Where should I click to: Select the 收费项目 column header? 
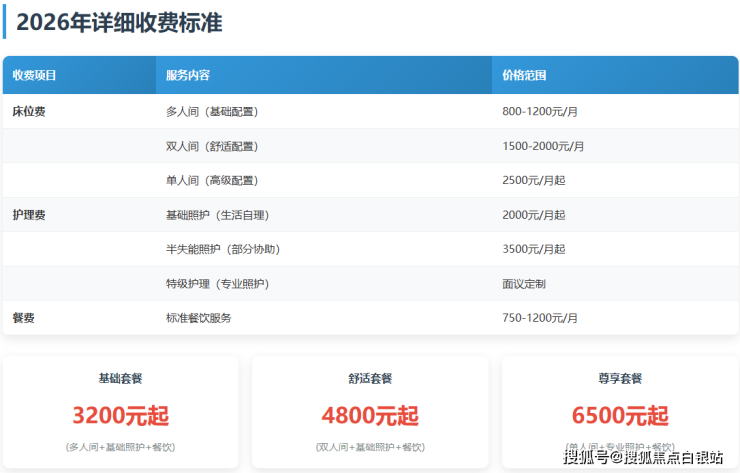point(35,76)
